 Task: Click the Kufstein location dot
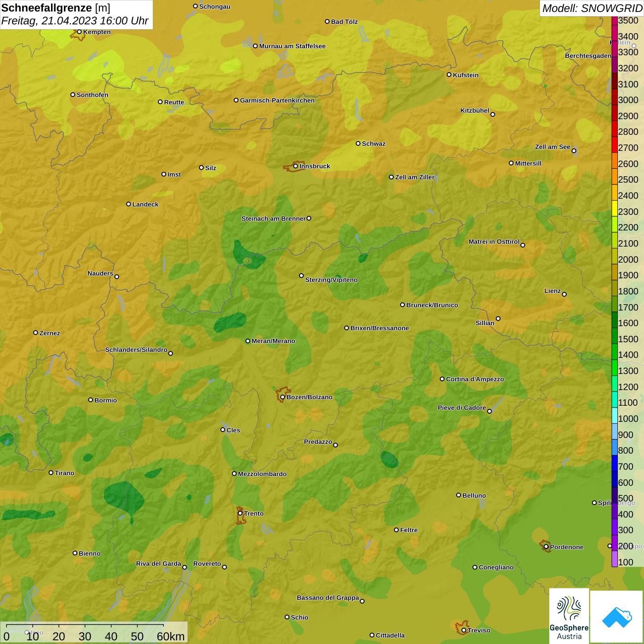pos(449,75)
